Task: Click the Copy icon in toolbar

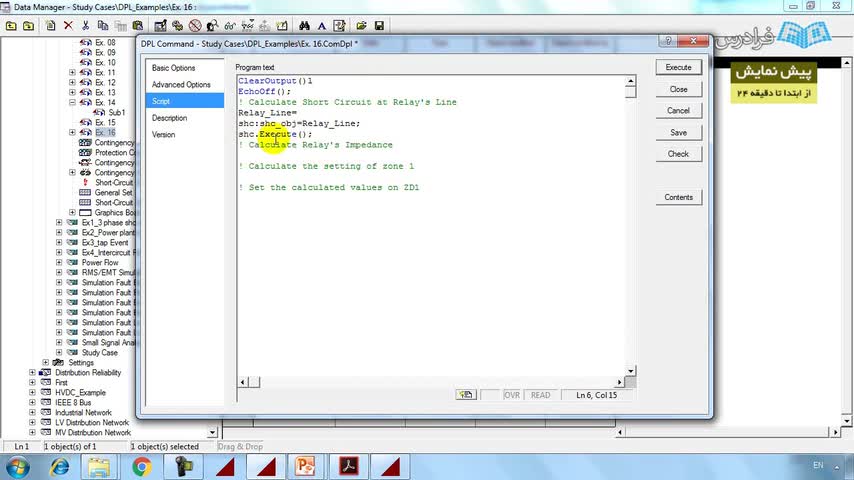Action: click(103, 26)
